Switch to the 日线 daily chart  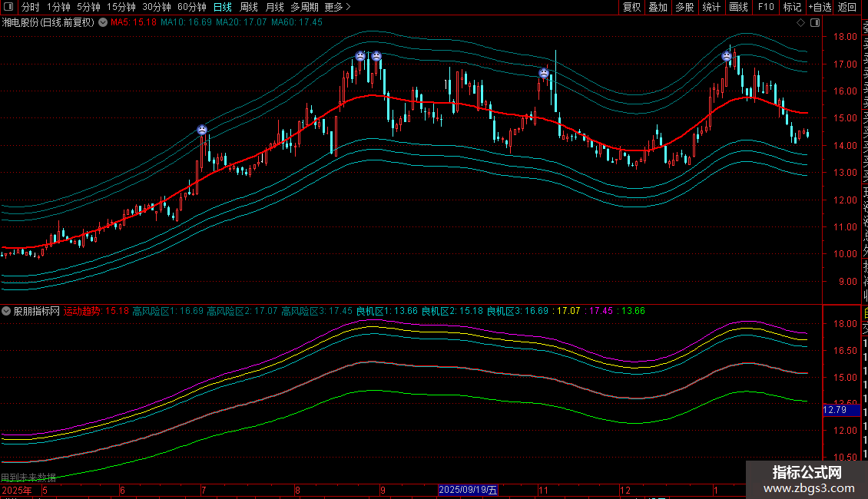[x=223, y=7]
